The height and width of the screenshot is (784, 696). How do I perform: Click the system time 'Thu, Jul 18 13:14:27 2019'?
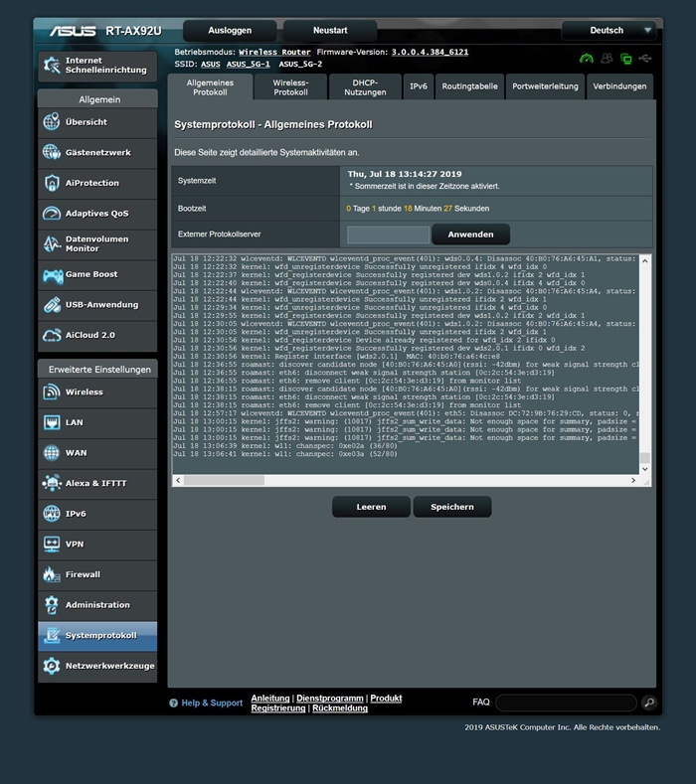pos(405,174)
